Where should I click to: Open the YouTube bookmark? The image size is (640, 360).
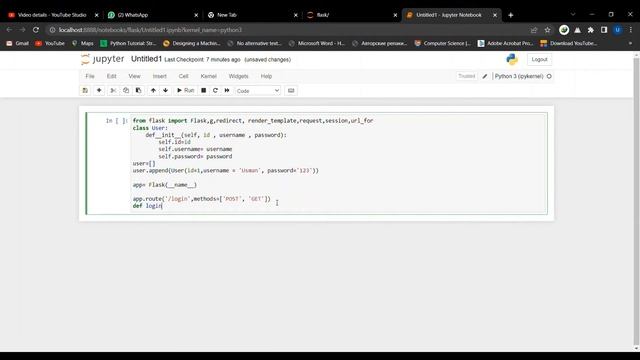50,43
